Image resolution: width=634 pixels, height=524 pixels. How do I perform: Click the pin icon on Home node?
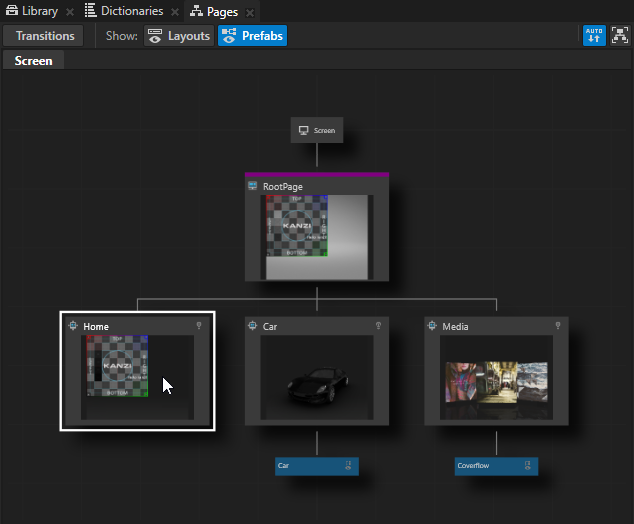(199, 326)
